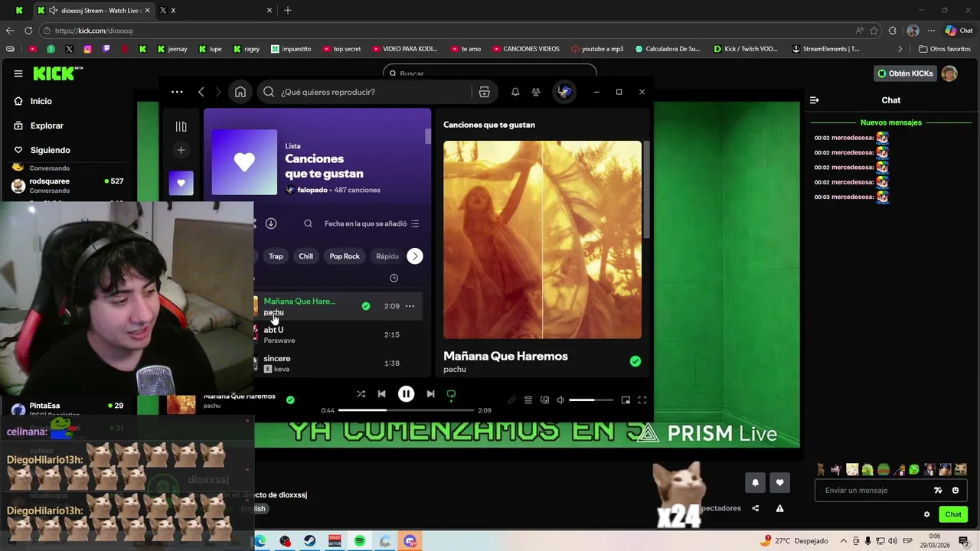Open Steam from Windows taskbar
This screenshot has width=980, height=551.
[310, 541]
